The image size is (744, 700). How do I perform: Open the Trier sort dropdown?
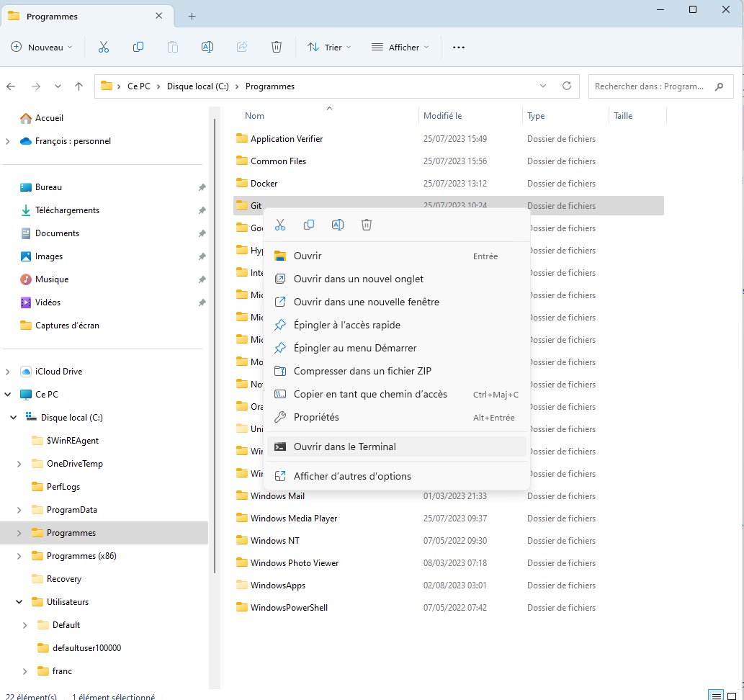tap(329, 48)
